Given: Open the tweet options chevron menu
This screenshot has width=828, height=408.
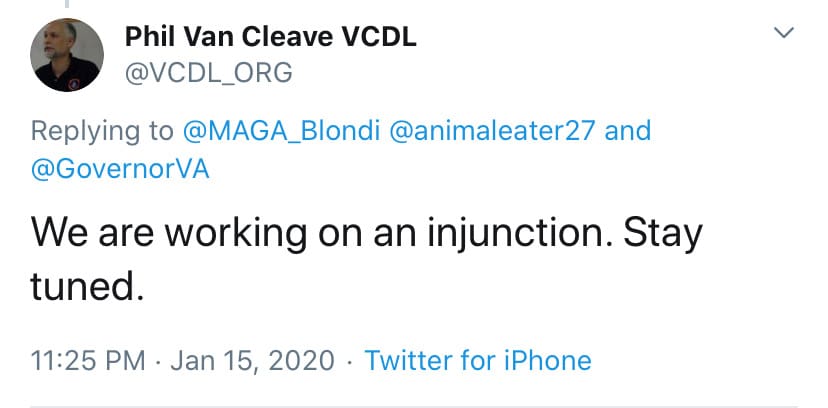Looking at the screenshot, I should [x=785, y=34].
